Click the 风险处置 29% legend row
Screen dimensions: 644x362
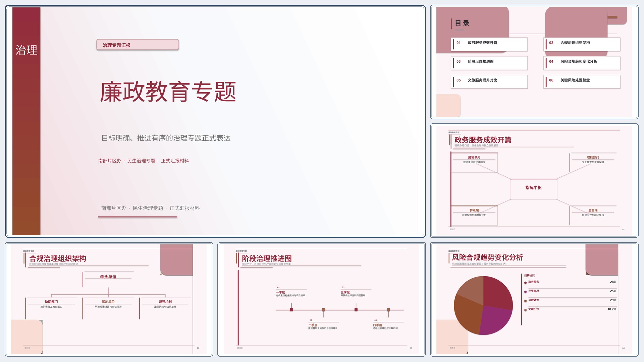point(570,300)
